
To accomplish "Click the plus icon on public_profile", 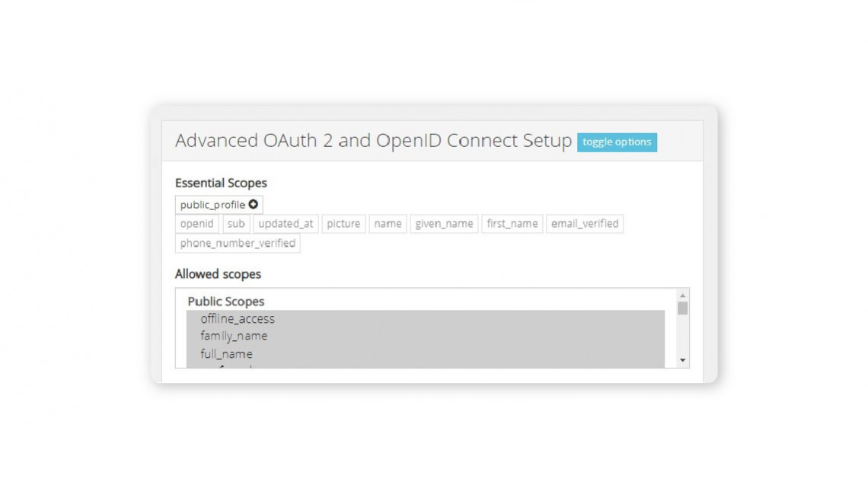I will (x=254, y=205).
